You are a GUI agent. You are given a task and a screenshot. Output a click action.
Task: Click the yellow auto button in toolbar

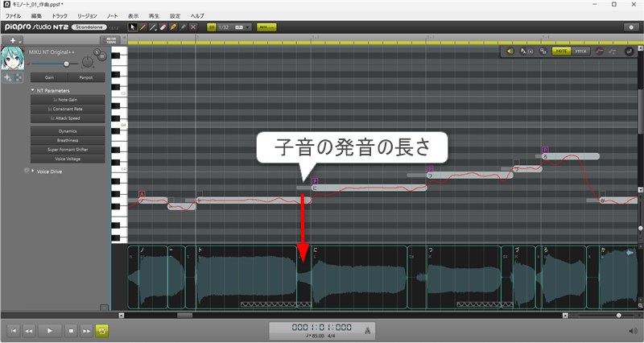pyautogui.click(x=266, y=27)
